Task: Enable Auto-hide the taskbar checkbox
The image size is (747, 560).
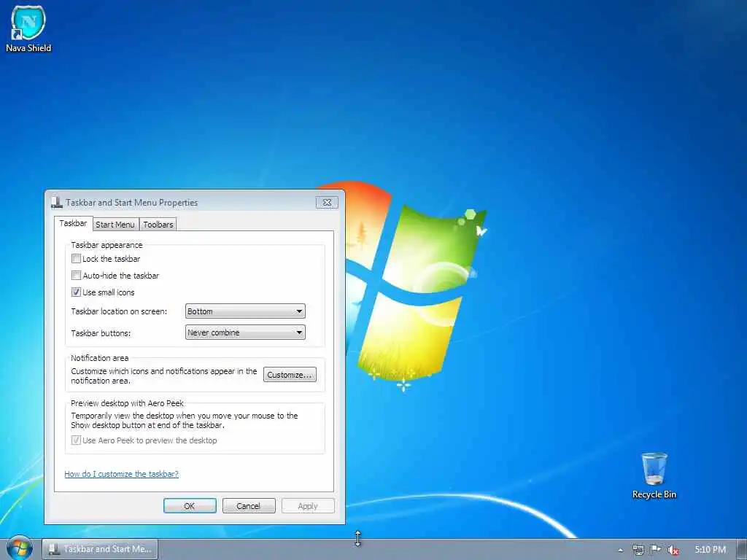Action: click(x=76, y=275)
